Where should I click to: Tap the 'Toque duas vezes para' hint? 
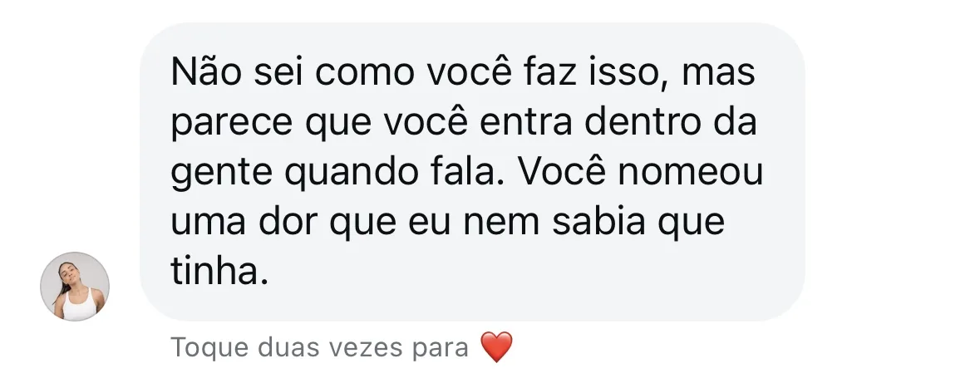tap(319, 346)
